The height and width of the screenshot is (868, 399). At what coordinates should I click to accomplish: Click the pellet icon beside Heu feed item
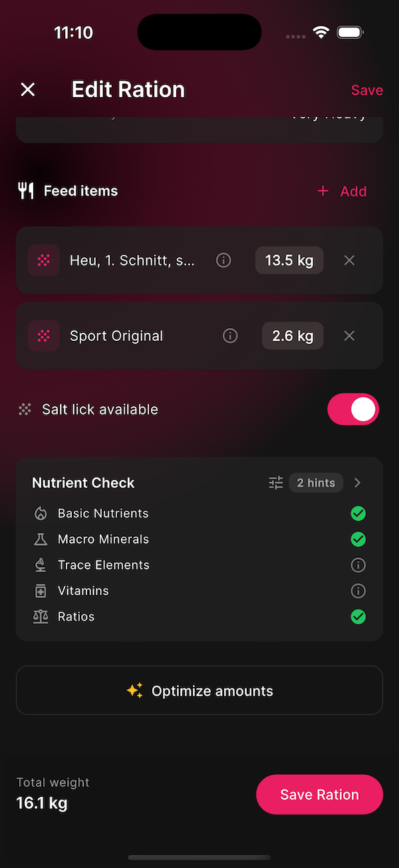click(43, 260)
